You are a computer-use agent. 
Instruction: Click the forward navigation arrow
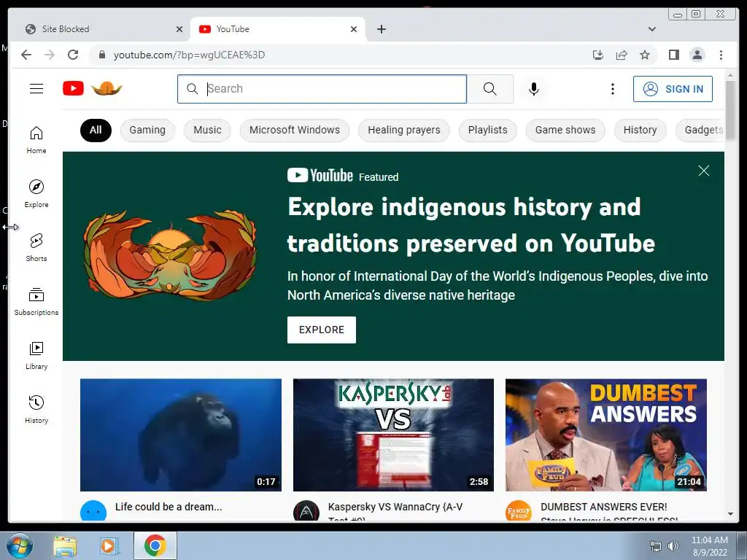click(50, 55)
